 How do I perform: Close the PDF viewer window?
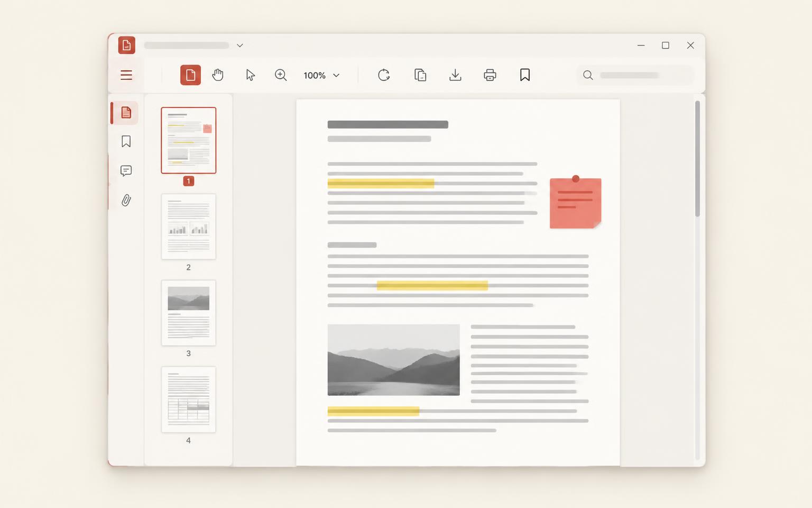click(690, 46)
